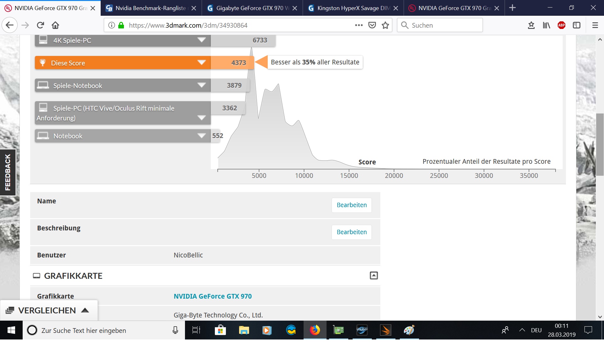The image size is (604, 364).
Task: Go to the browser home page icon
Action: [55, 25]
